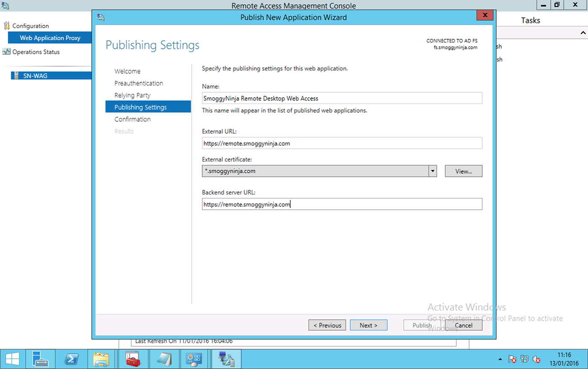
Task: Open the External certificate dropdown
Action: click(x=319, y=171)
